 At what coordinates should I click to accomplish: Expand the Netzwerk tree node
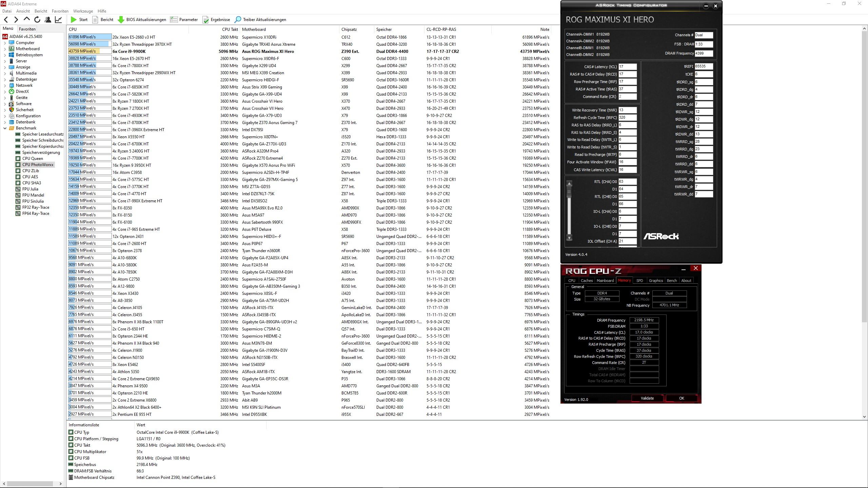click(5, 85)
